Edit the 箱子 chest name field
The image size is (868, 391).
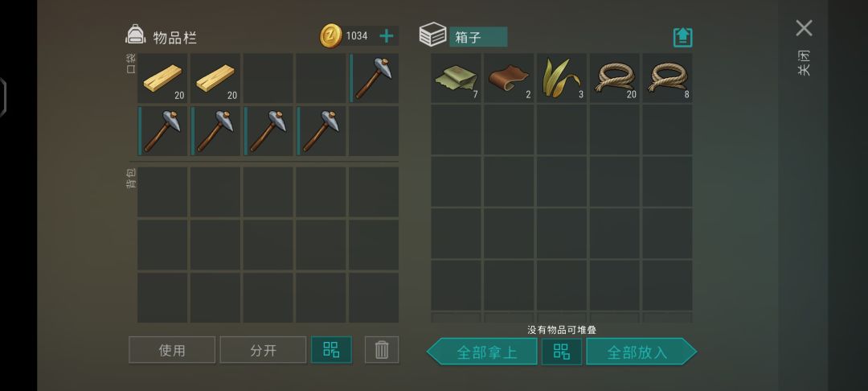(x=478, y=37)
